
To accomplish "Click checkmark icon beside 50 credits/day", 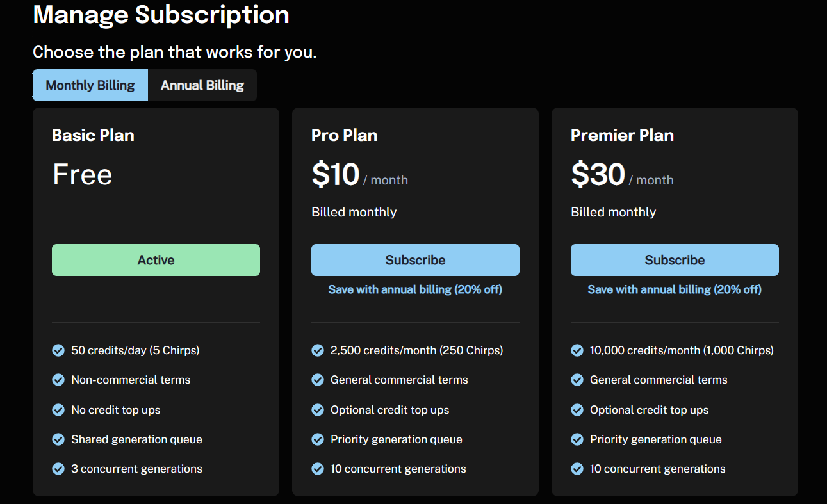I will point(58,350).
